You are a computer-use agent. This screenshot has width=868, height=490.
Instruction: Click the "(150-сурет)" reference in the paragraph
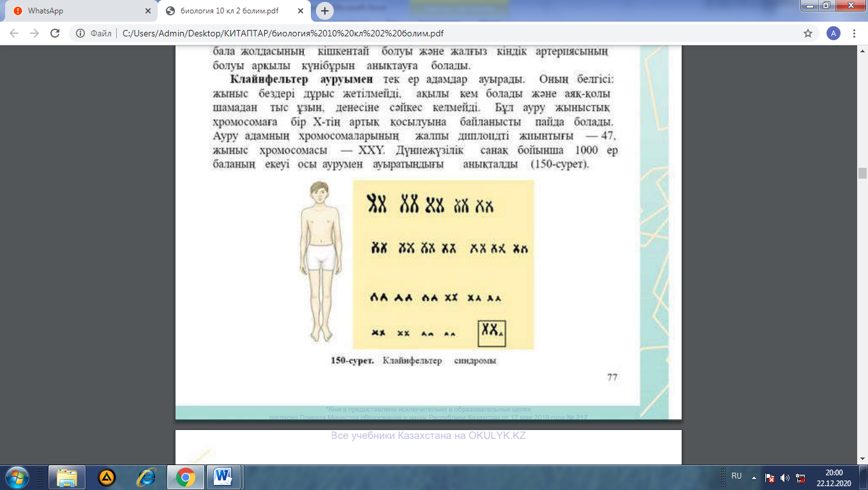click(x=559, y=164)
